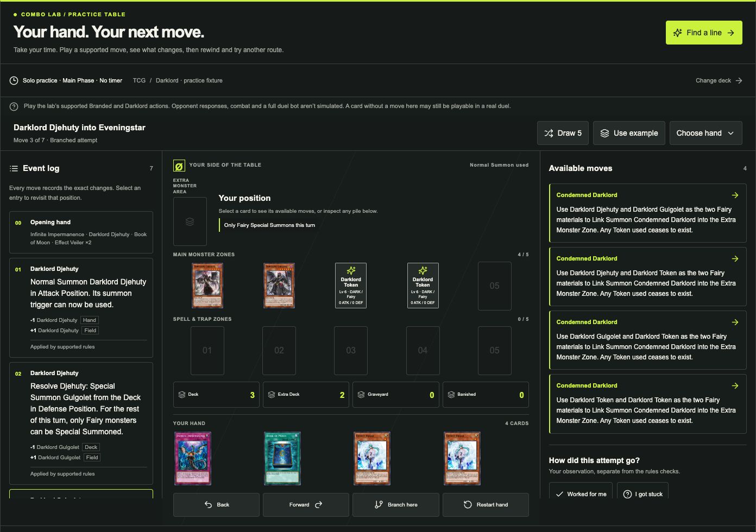Image resolution: width=756 pixels, height=532 pixels.
Task: Follow the Change deck link
Action: pyautogui.click(x=719, y=80)
